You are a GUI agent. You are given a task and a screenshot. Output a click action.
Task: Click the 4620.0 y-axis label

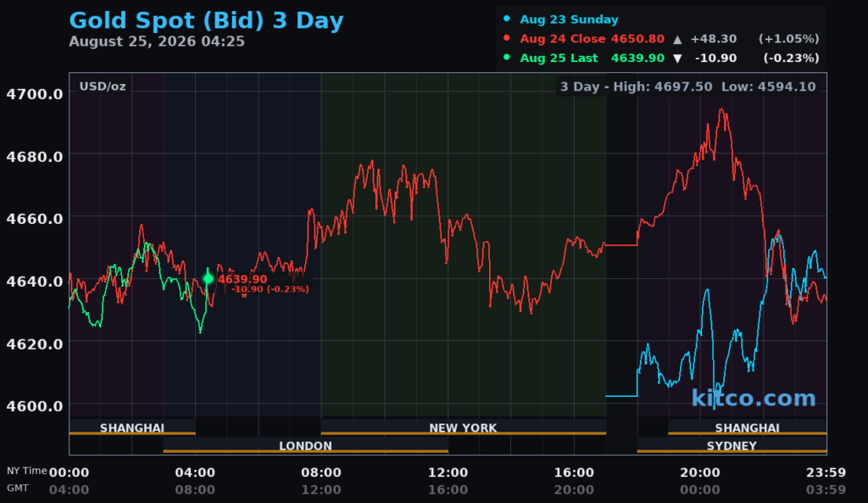[x=34, y=344]
